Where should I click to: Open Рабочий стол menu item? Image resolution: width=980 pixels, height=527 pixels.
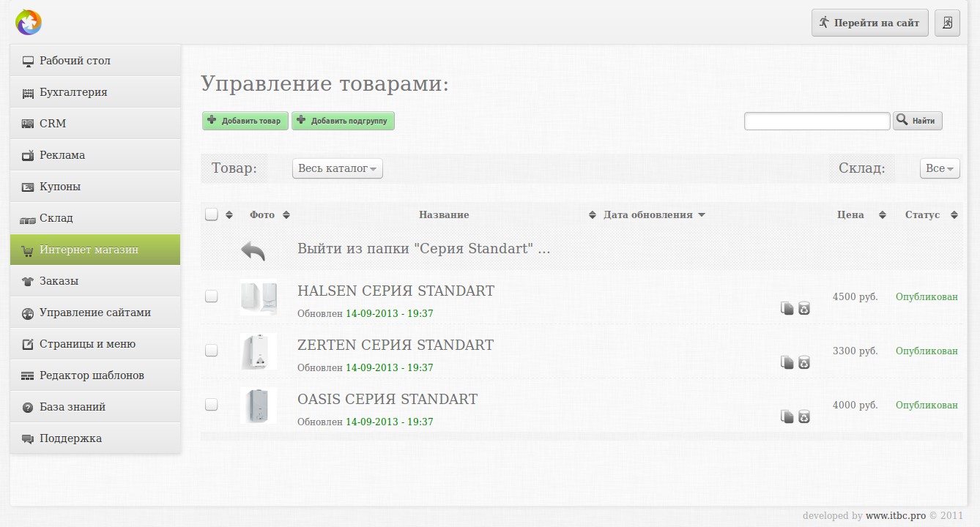coord(95,61)
